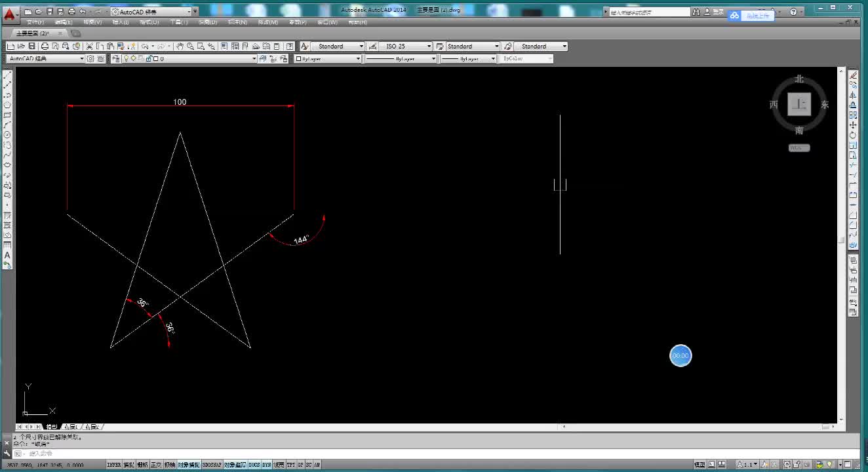Click the 模型 Model button in status bar

700,465
